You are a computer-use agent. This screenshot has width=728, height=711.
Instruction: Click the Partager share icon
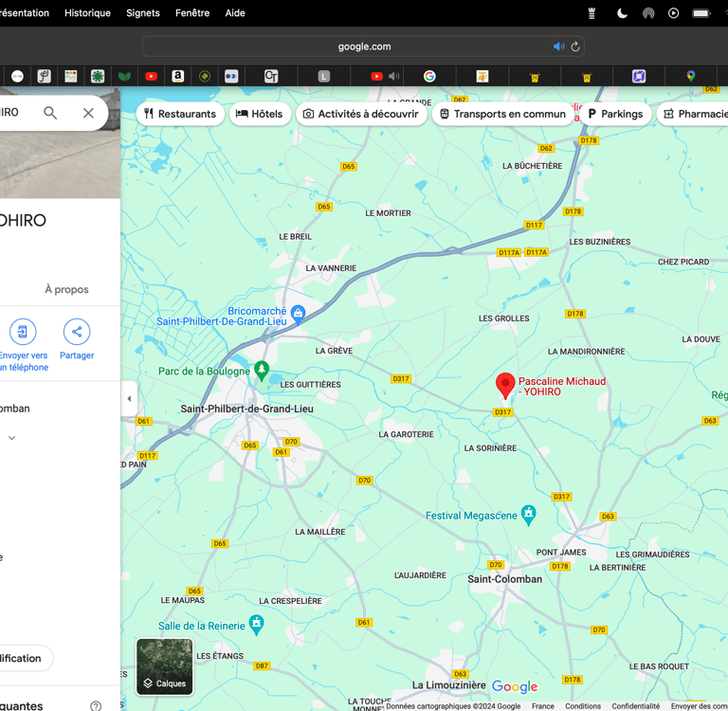(x=77, y=332)
